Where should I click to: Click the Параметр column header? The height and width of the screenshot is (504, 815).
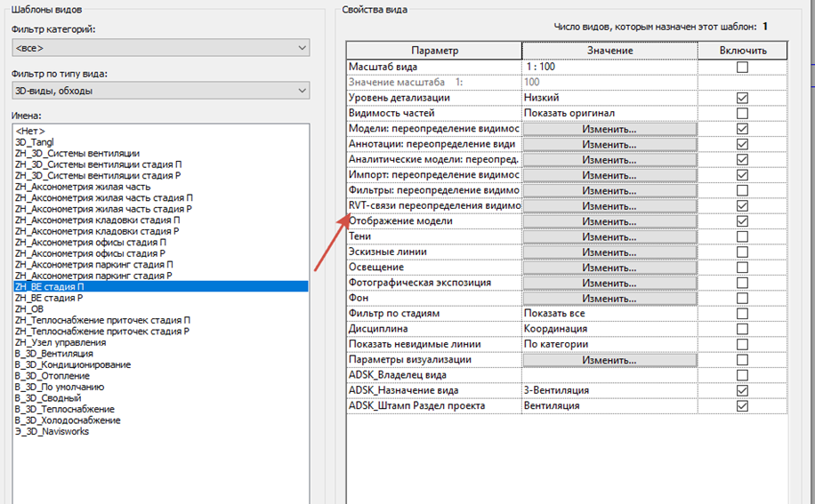tap(434, 51)
